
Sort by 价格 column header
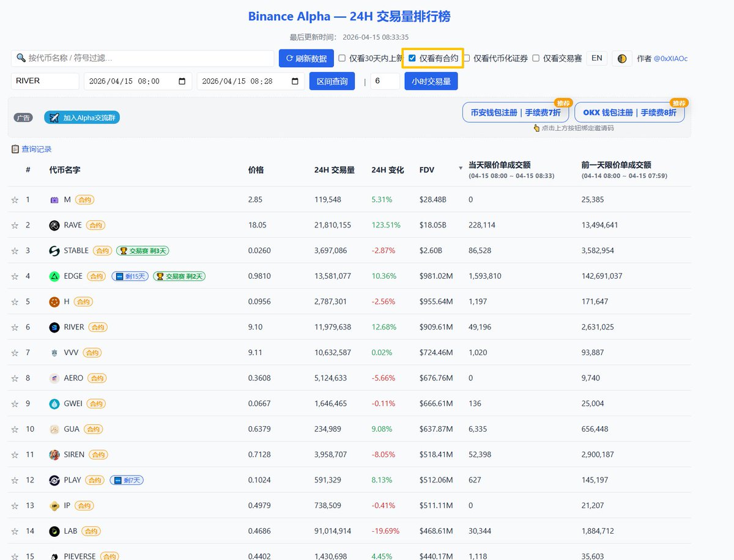pos(256,170)
